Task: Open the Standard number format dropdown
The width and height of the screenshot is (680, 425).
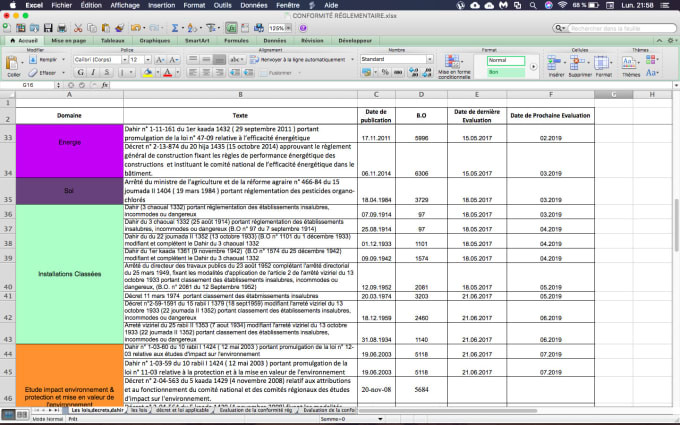Action: (x=429, y=59)
